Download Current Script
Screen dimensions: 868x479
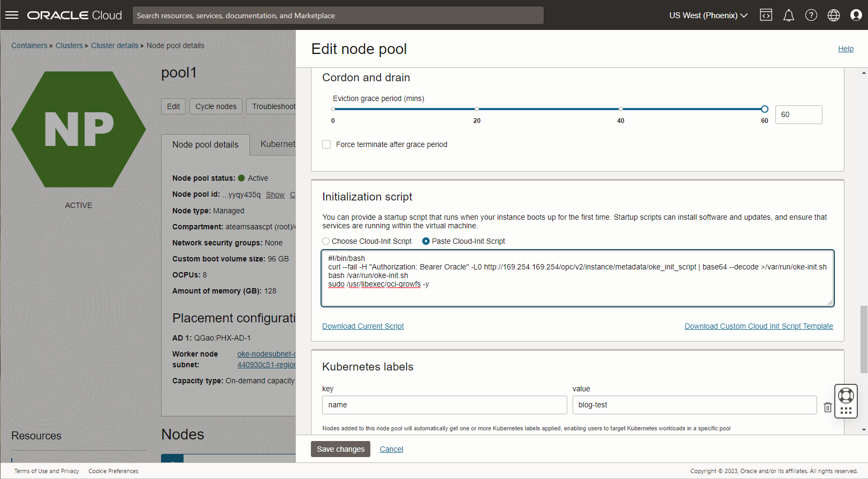click(x=363, y=326)
